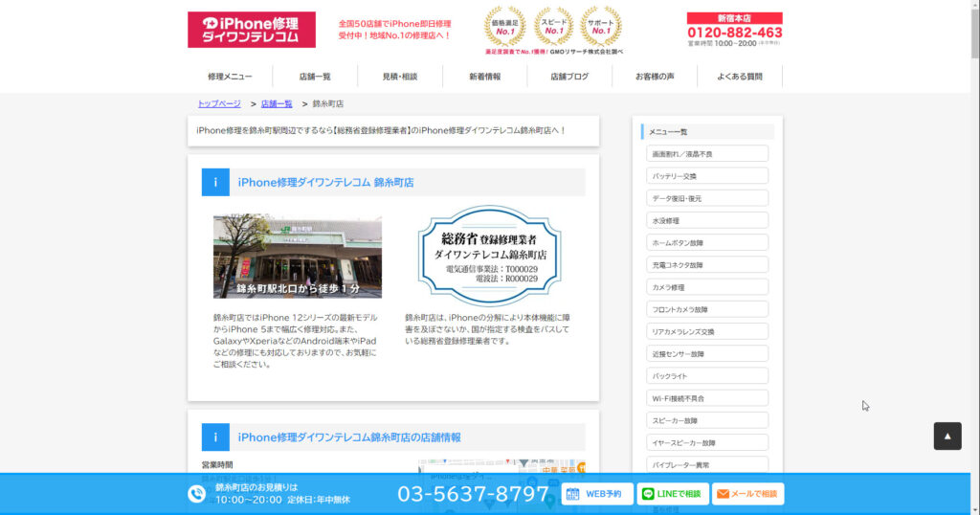Click the 店舗一覧 breadcrumb link
This screenshot has width=980, height=515.
tap(277, 103)
